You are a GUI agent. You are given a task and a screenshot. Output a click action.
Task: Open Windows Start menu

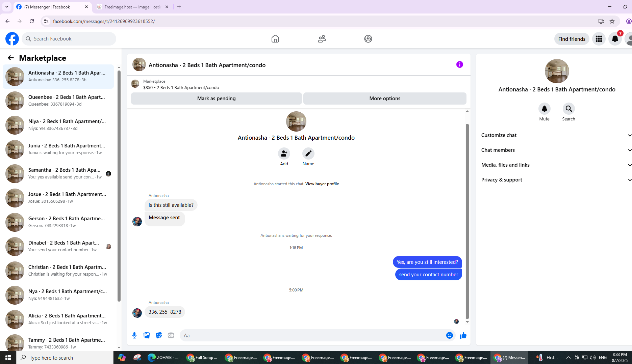[8, 358]
